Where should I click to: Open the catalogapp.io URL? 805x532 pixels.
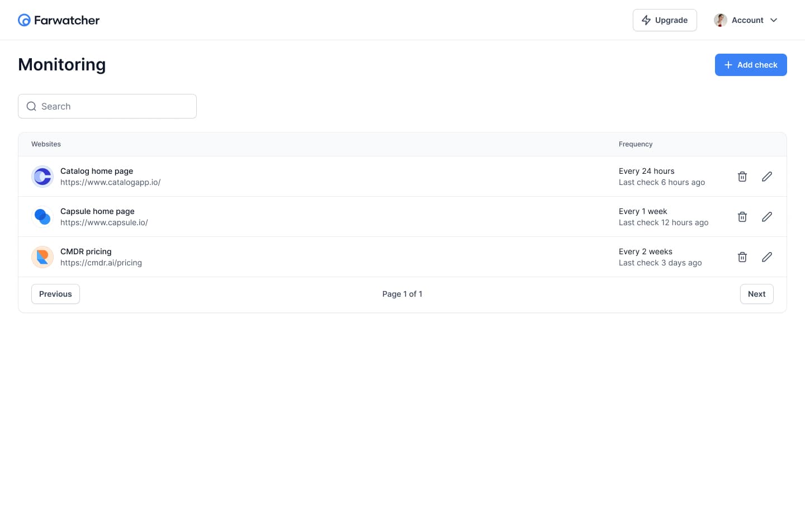point(110,183)
